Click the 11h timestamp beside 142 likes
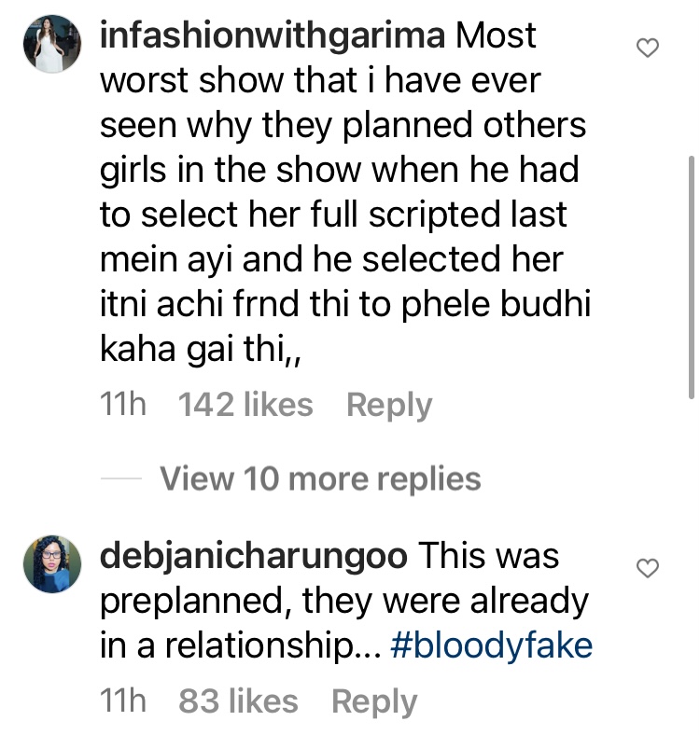This screenshot has width=700, height=735. 123,405
